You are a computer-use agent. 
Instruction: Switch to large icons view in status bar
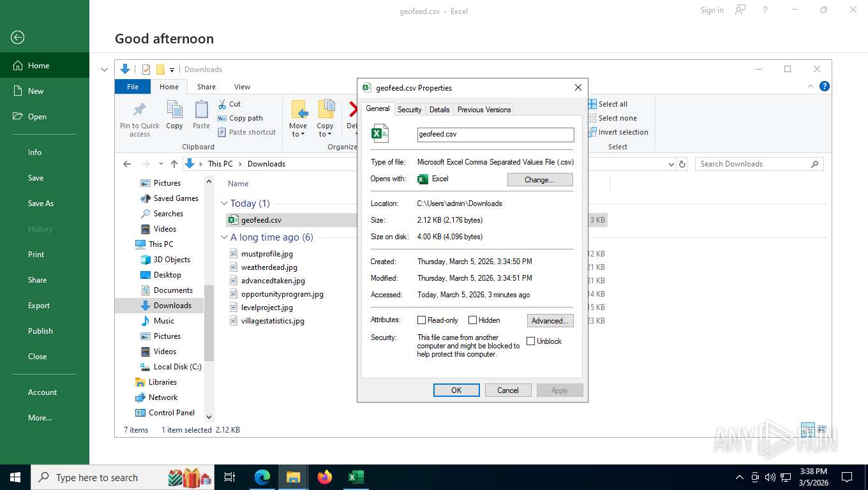point(822,429)
